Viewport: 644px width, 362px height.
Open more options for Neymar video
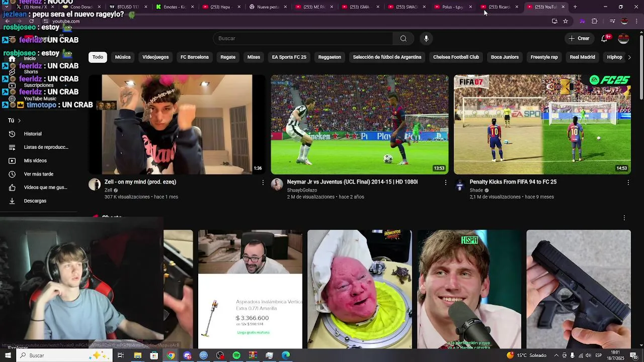(x=445, y=183)
